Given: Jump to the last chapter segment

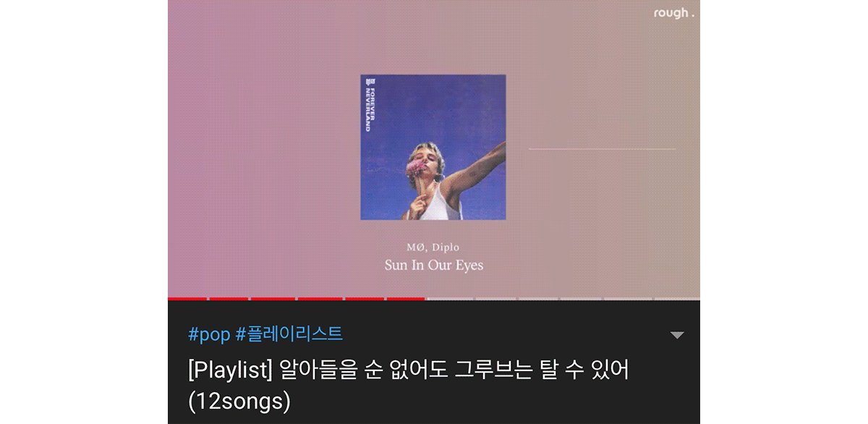Looking at the screenshot, I should point(677,298).
